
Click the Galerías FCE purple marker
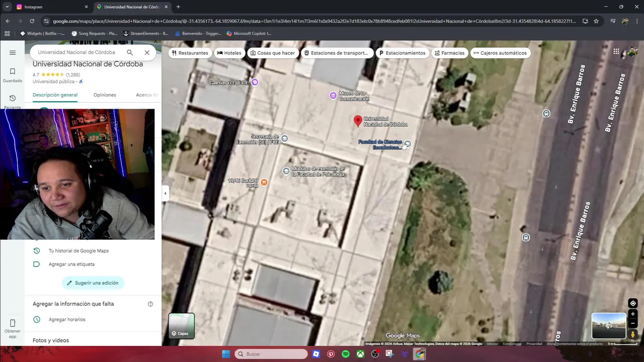pos(255,82)
